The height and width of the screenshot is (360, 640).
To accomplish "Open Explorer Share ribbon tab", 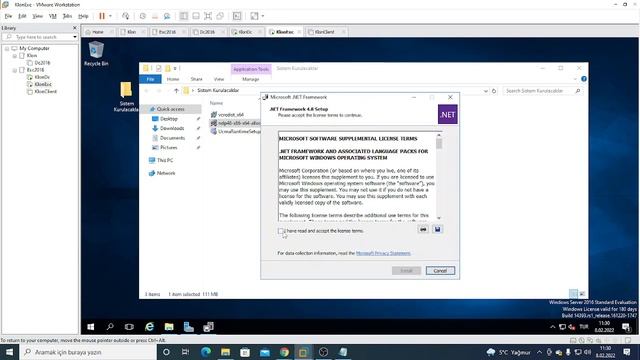I will coord(196,79).
